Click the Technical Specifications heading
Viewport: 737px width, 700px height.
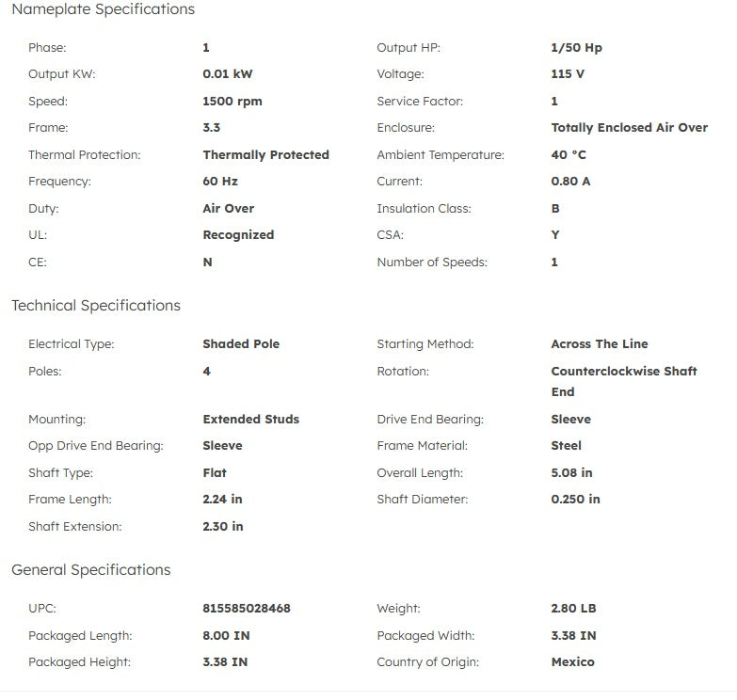tap(95, 306)
